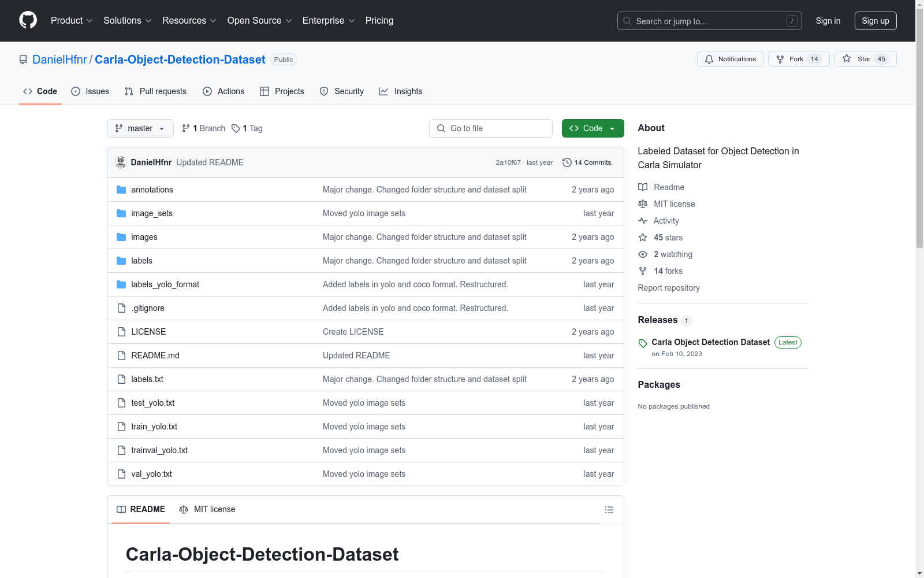This screenshot has height=578, width=924.
Task: Click the 14 forks link in About
Action: (x=668, y=271)
